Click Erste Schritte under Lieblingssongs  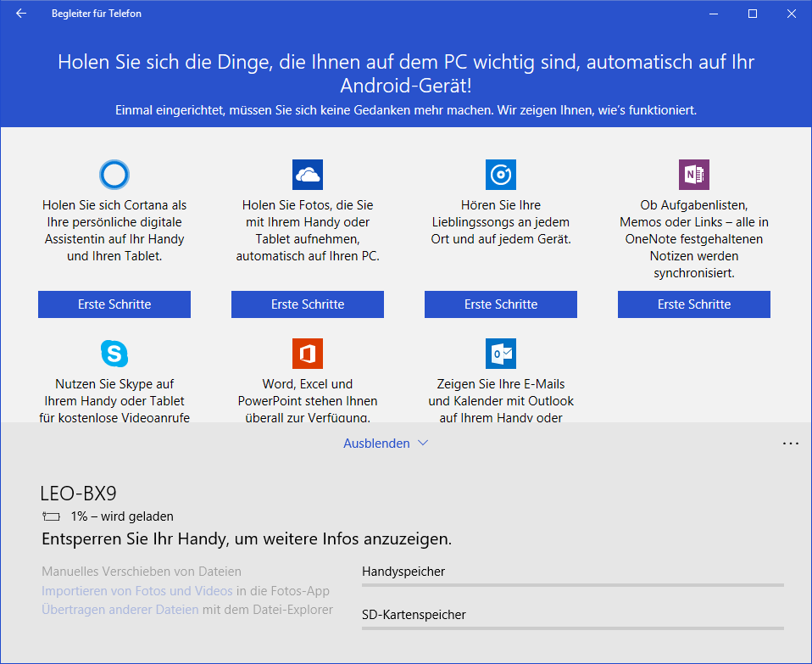[501, 304]
